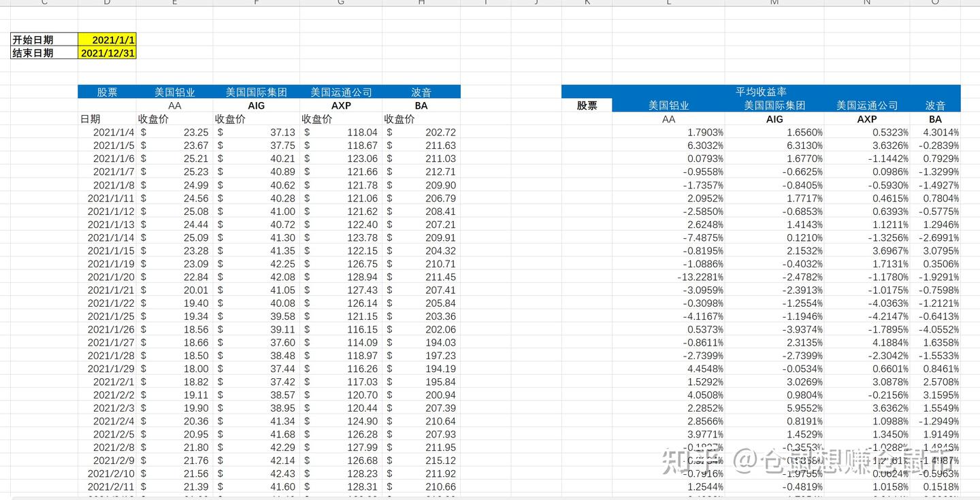Viewport: 980px width, 500px height.
Task: Select the AXP ticker in the price table
Action: click(x=341, y=105)
